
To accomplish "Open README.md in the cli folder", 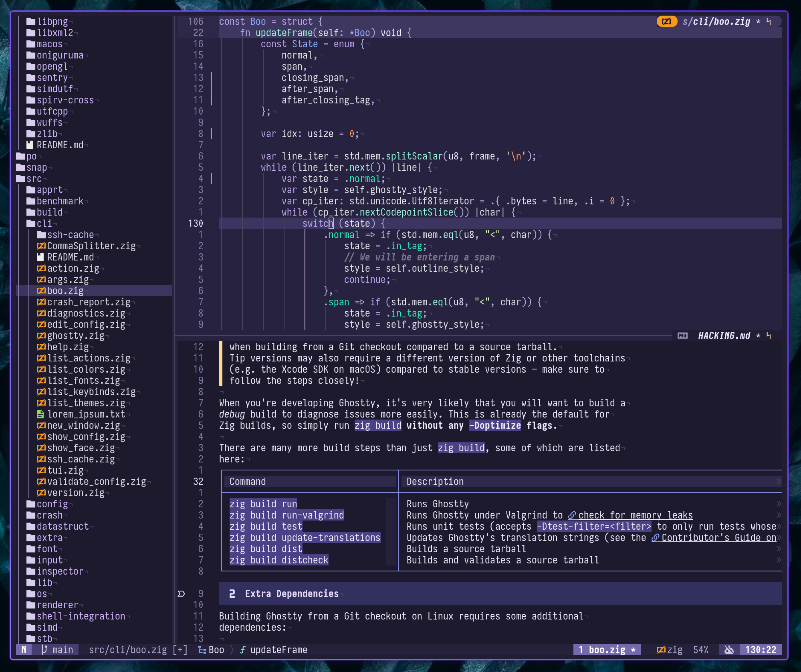I will tap(70, 257).
